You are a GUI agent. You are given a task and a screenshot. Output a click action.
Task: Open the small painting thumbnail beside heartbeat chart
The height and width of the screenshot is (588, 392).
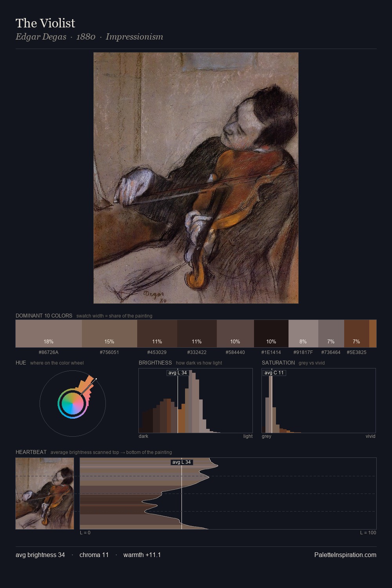coord(45,494)
